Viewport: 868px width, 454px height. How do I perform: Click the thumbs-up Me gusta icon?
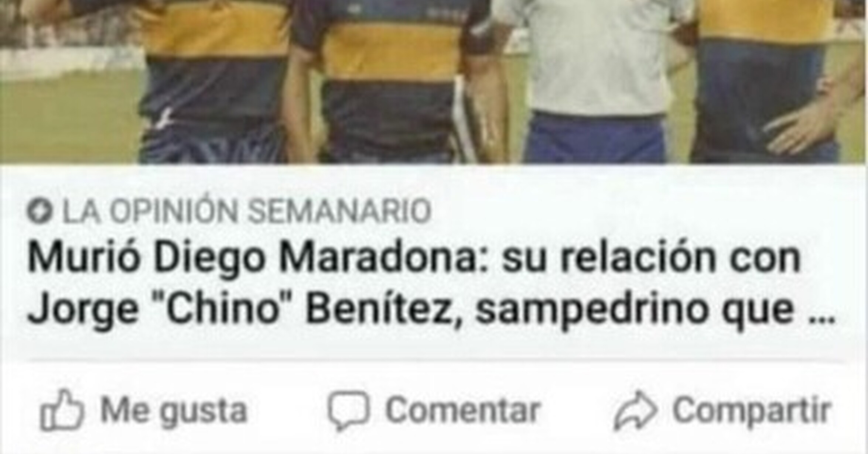[62, 410]
